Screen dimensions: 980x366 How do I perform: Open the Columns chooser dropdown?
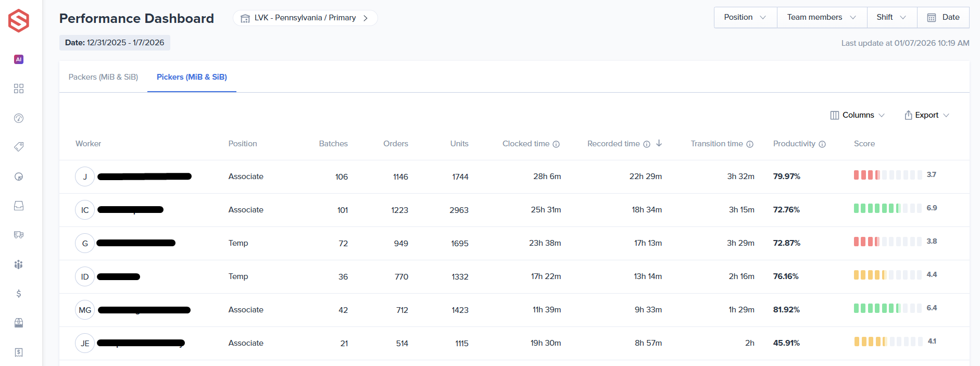(858, 115)
